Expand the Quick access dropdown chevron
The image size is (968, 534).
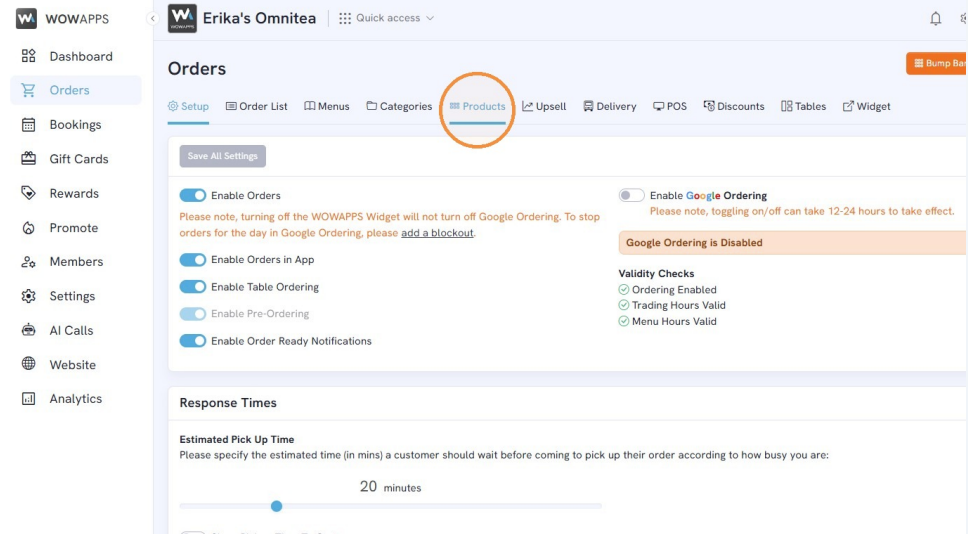coord(430,19)
